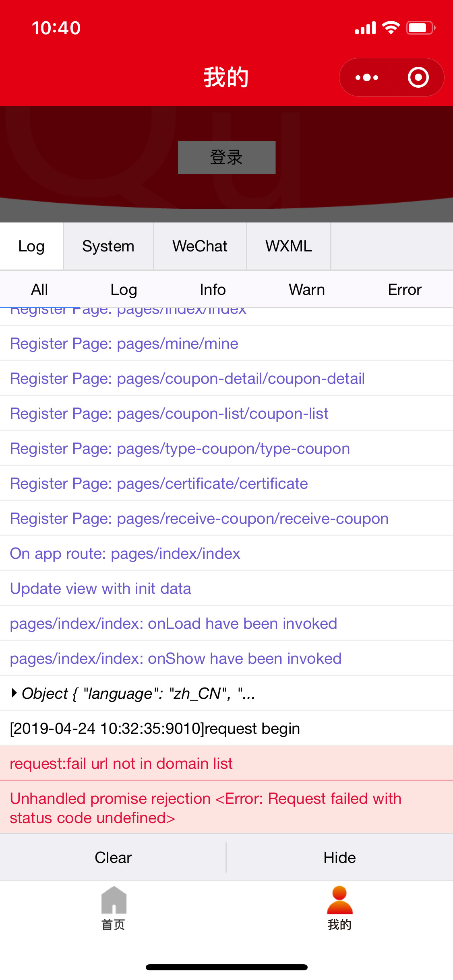Screen dimensions: 453x980
Task: Open the mini program more options menu
Action: coord(366,77)
